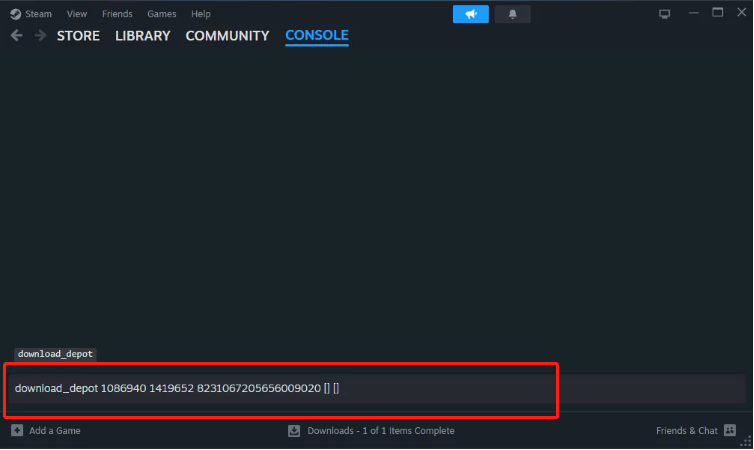This screenshot has height=450, width=754.
Task: Focus the console command input field
Action: (377, 388)
